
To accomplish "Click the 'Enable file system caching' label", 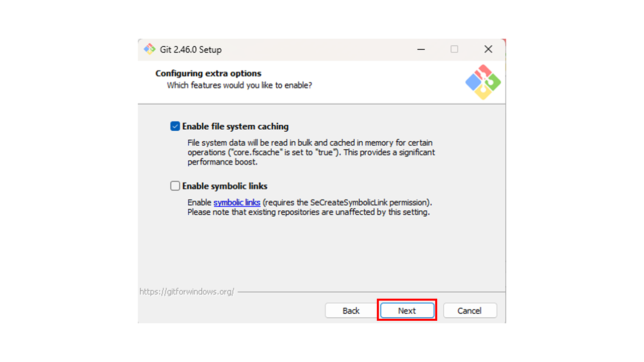I will click(x=235, y=127).
